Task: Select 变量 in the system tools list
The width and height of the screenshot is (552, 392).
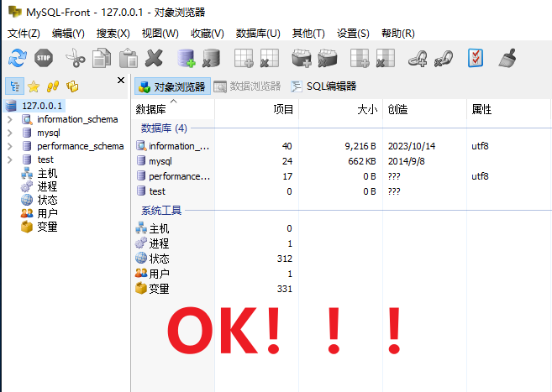Action: coord(152,289)
